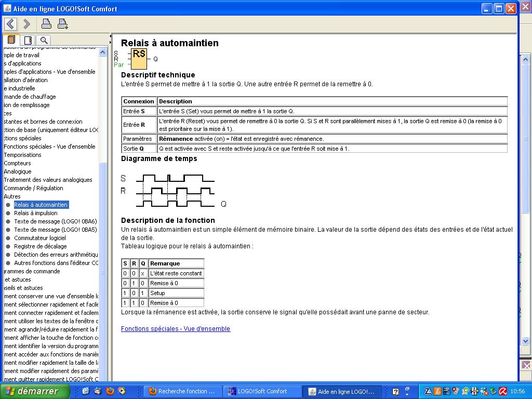Follow the Fonctions spéciales - Vue d'ensemble link
Image resolution: width=532 pixels, height=399 pixels.
[x=176, y=329]
